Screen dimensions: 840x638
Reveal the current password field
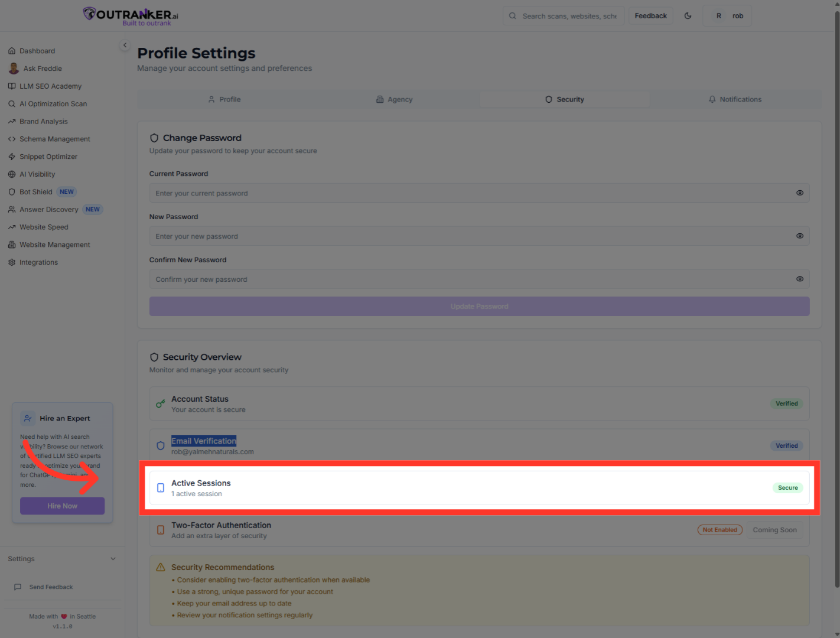[x=800, y=193]
